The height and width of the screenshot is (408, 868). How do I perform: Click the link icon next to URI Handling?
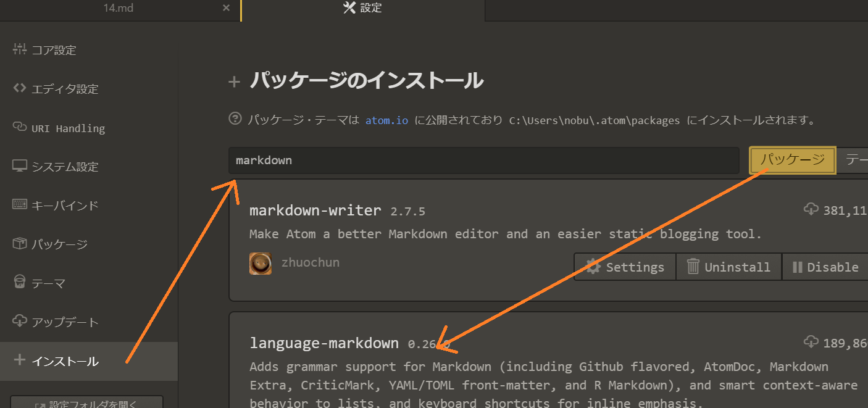tap(20, 127)
